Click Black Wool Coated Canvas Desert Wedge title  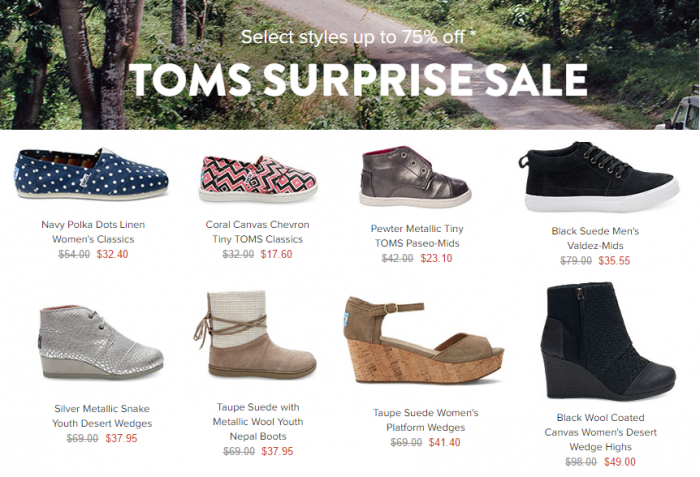coord(600,432)
